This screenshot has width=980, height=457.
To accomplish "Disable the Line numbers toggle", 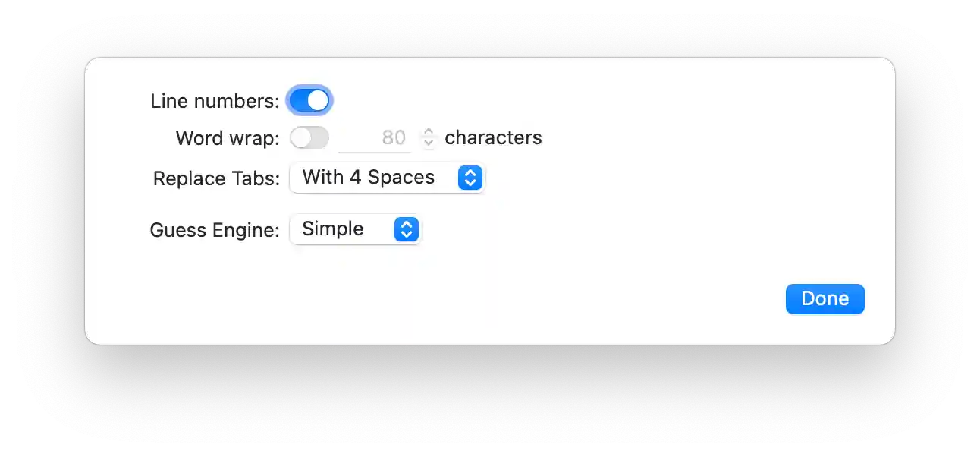I will [309, 100].
